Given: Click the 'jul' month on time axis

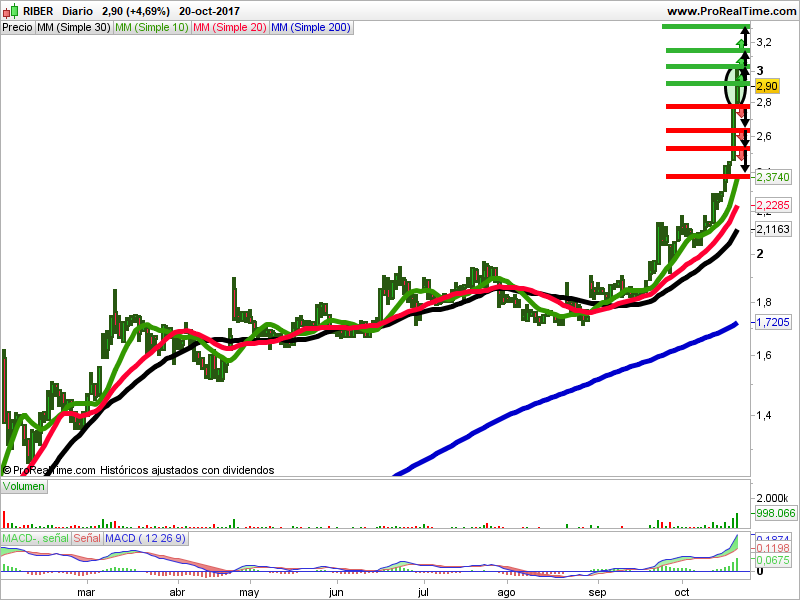Looking at the screenshot, I should pyautogui.click(x=424, y=592).
